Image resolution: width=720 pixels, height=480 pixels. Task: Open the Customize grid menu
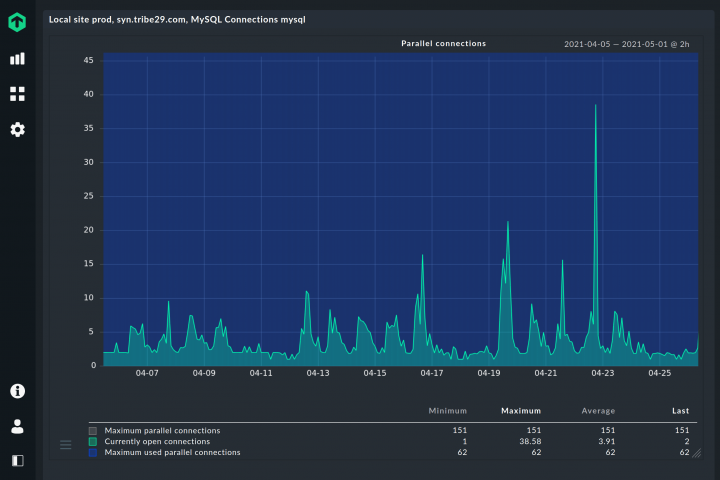pyautogui.click(x=17, y=94)
